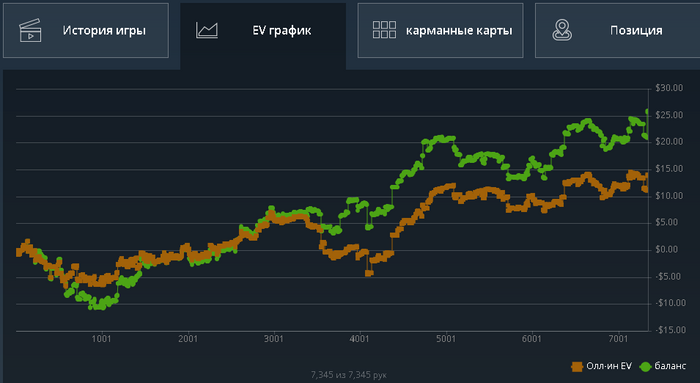Open the Позиция tab
The width and height of the screenshot is (700, 383).
[x=617, y=30]
